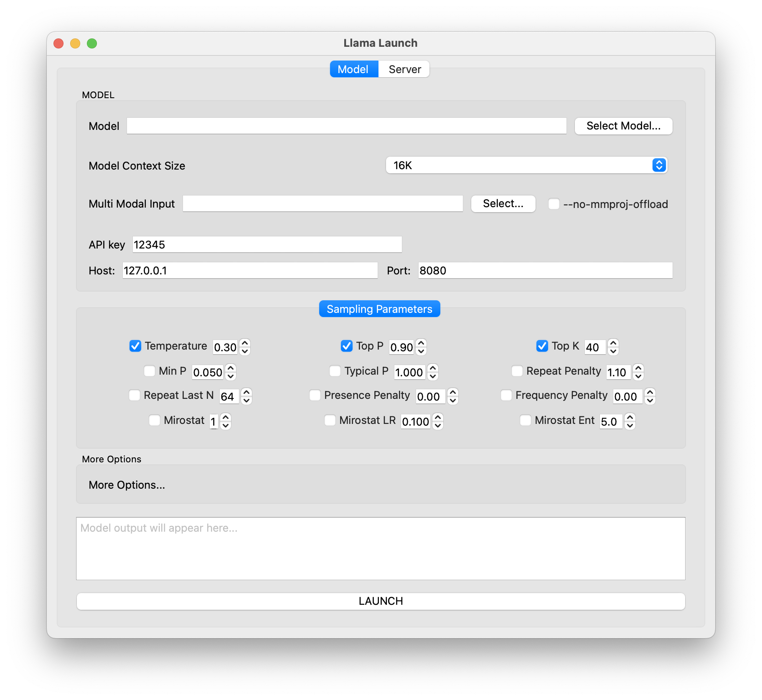
Task: Click the Temperature value field 0.30
Action: point(225,347)
